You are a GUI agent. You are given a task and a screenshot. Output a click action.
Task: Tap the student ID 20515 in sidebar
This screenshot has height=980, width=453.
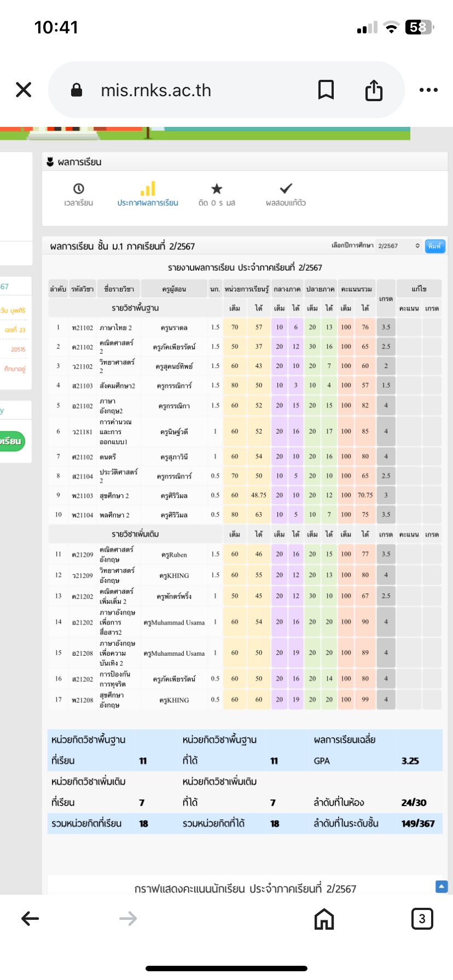coord(18,349)
